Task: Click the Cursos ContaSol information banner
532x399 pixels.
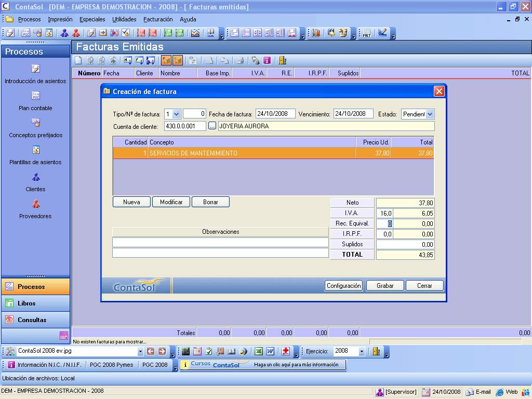Action: point(263,365)
